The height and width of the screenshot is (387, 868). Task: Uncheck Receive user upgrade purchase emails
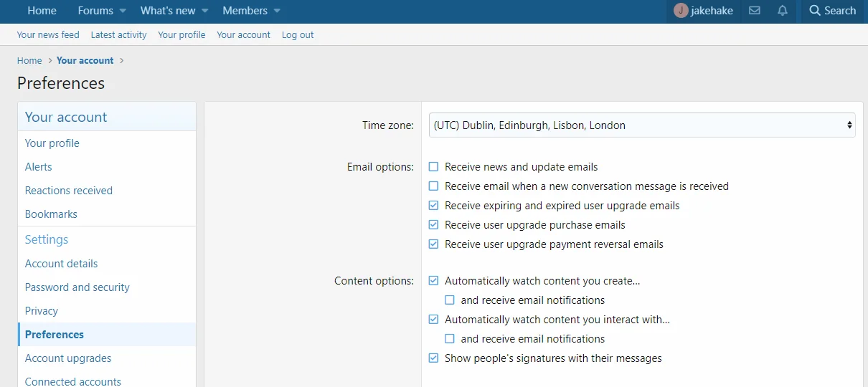point(433,225)
